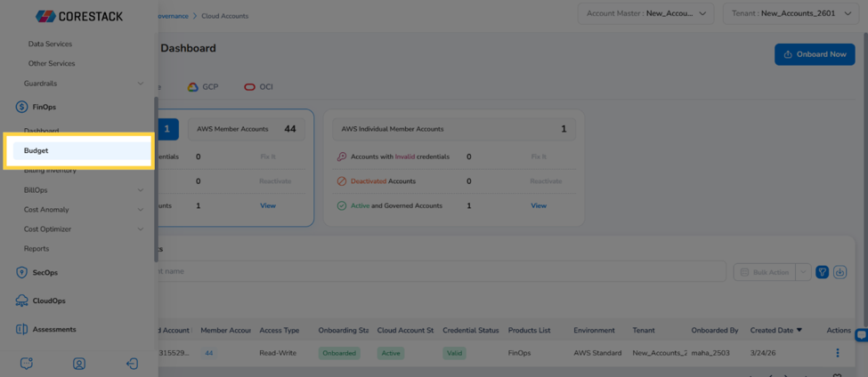The width and height of the screenshot is (868, 377).
Task: Click the upload icon on Onboard Now
Action: 788,54
